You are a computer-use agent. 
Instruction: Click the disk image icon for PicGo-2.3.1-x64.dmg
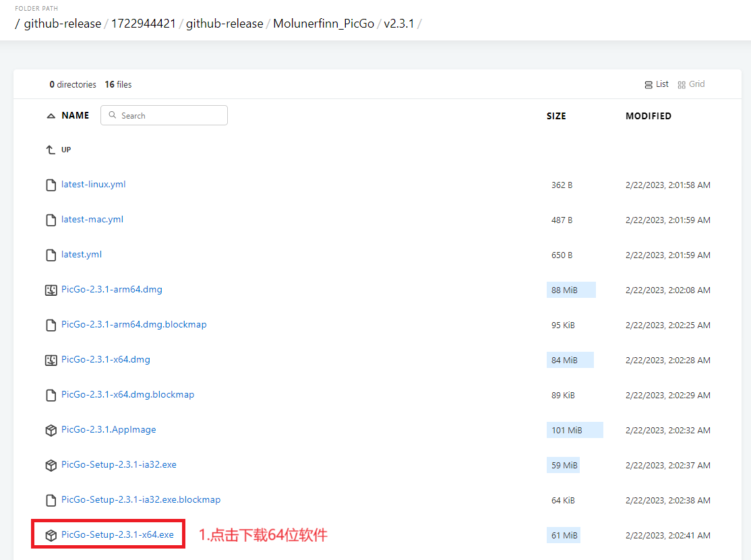(x=51, y=361)
